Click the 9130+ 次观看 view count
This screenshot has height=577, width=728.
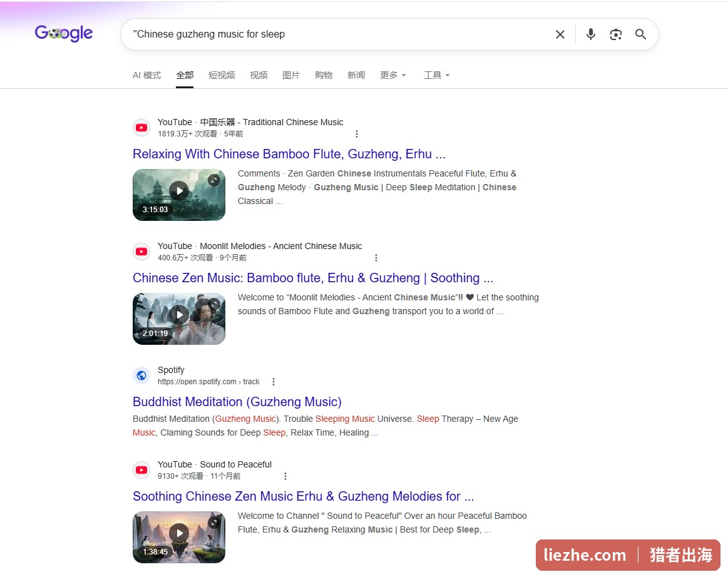click(x=180, y=476)
